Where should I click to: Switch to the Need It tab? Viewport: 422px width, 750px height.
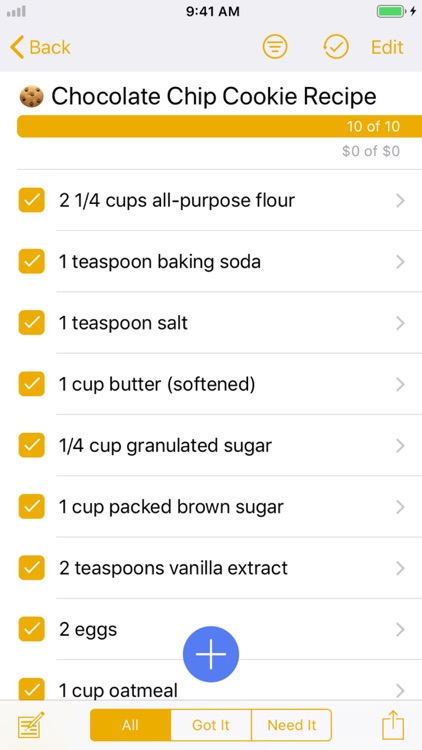pos(291,725)
